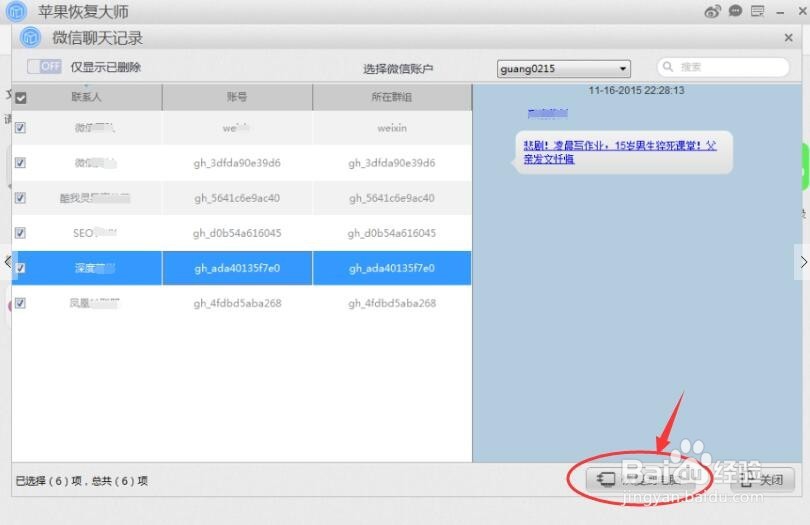Select account cell gh_5641c6e9ac40
This screenshot has height=525, width=810.
coord(237,198)
